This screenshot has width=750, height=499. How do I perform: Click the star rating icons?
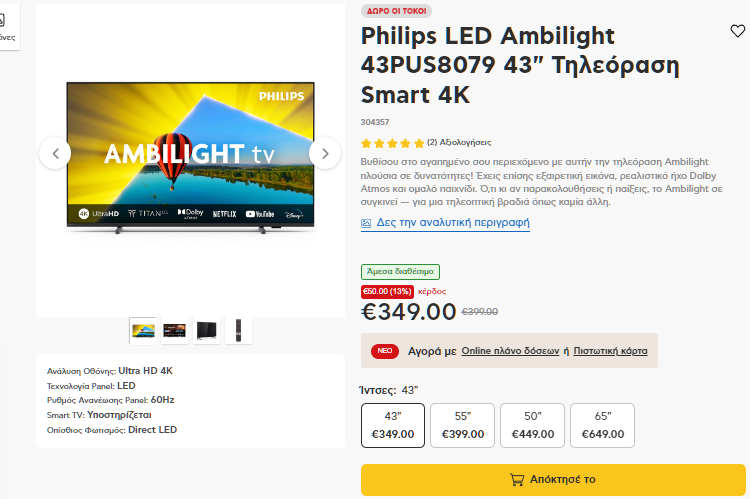[393, 143]
